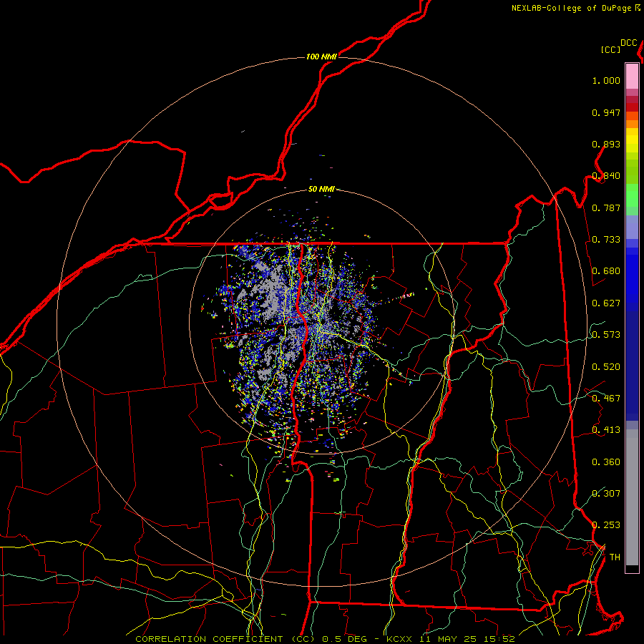Click the 0.947 color scale label
The image size is (644, 644).
[606, 112]
